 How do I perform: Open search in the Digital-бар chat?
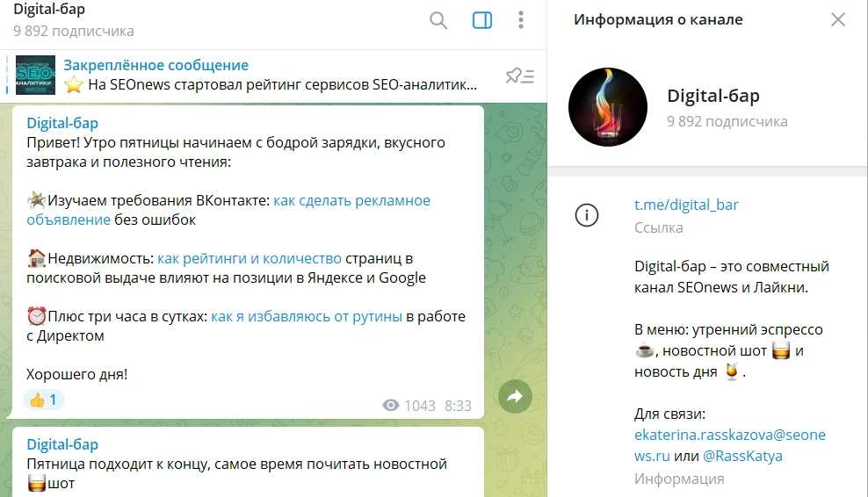[x=438, y=20]
